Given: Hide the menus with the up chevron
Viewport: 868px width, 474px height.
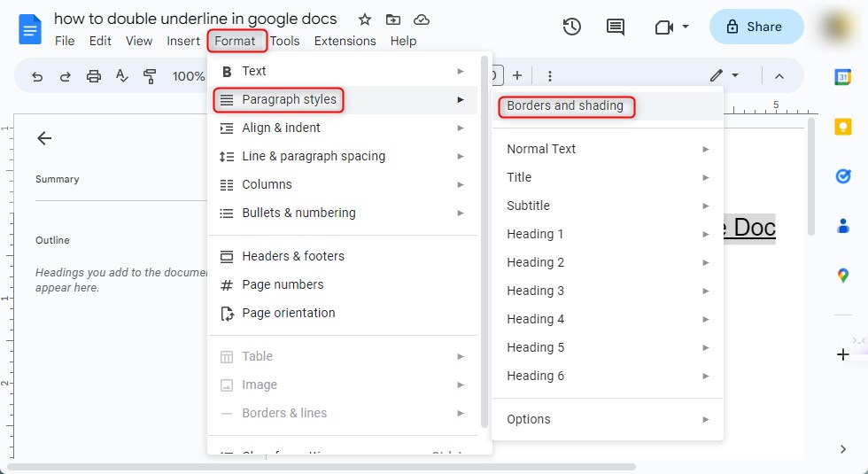Looking at the screenshot, I should pos(779,76).
